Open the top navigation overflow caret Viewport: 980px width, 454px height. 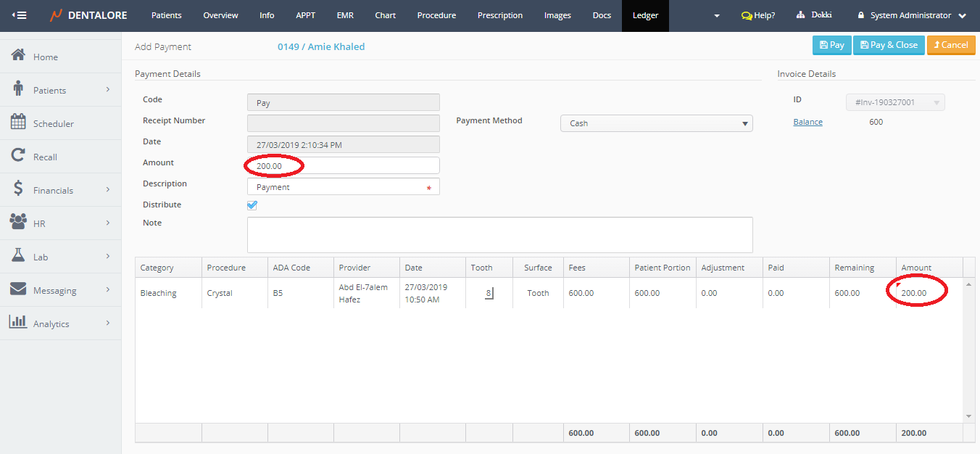pyautogui.click(x=717, y=16)
